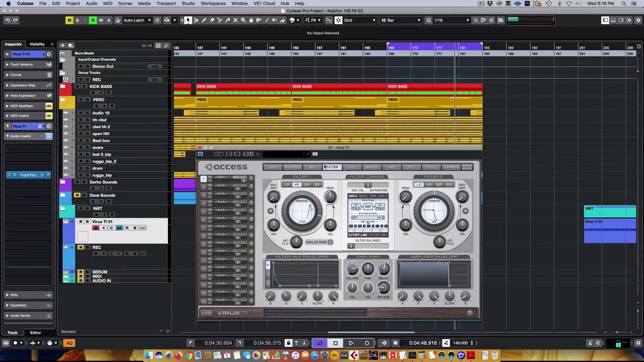Select the Mute X tool
Screen dimensions: 644x362
click(235, 20)
